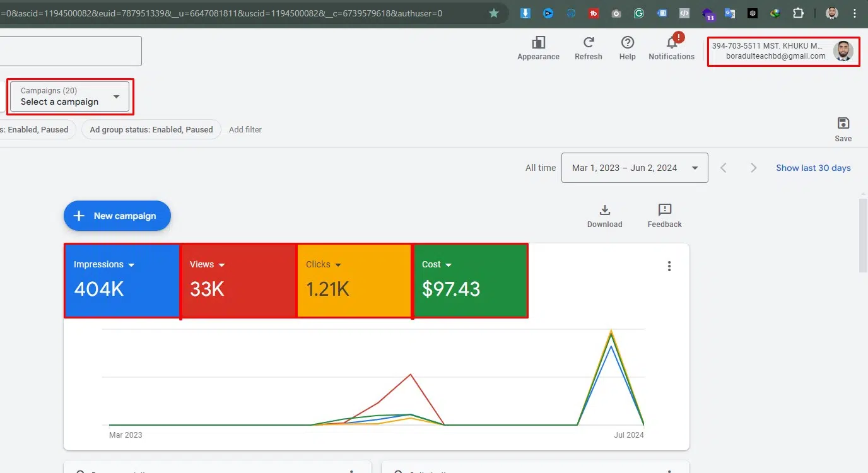Expand the Cost metric dropdown

click(x=449, y=265)
